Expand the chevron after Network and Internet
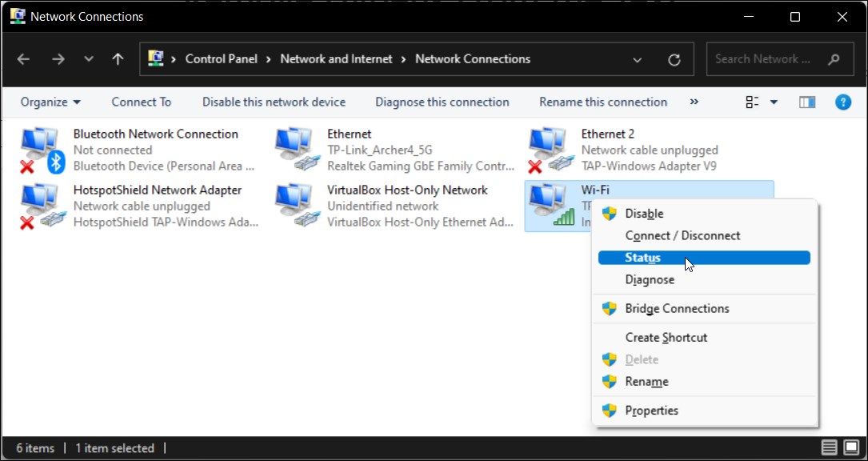This screenshot has height=461, width=868. tap(404, 59)
